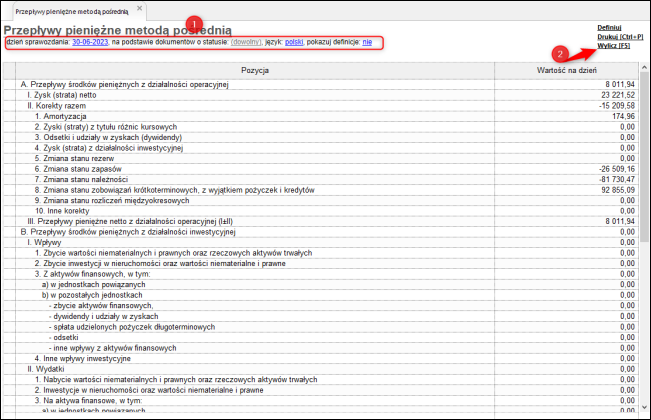Click the Wartość na dzień column header
The width and height of the screenshot is (651, 420).
coord(566,71)
